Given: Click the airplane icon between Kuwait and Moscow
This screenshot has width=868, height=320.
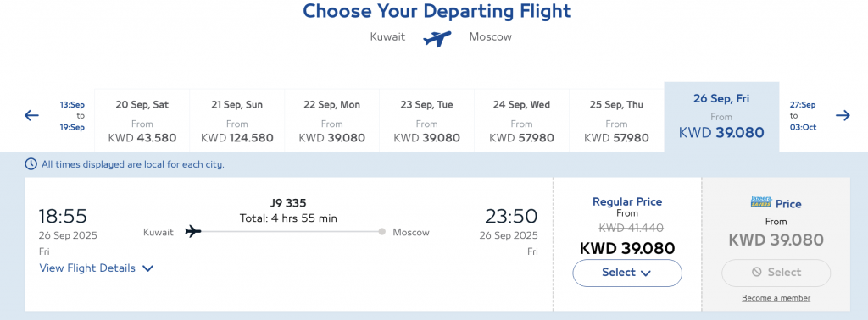Looking at the screenshot, I should click(437, 39).
